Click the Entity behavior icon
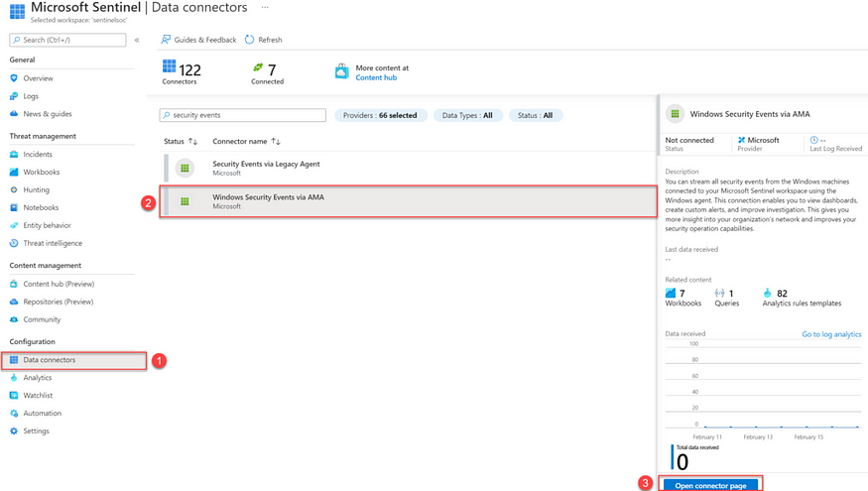Screen dimensions: 868x491 click(x=14, y=225)
